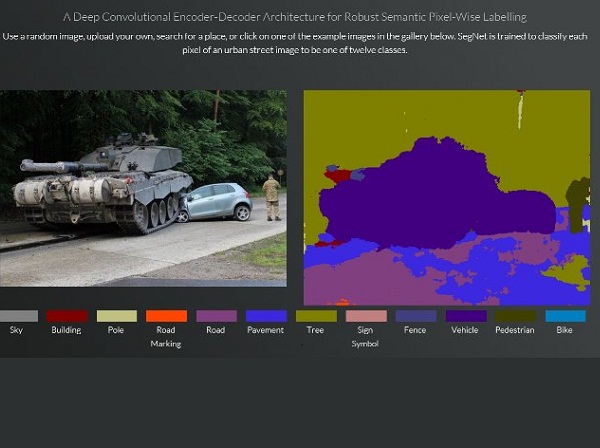
Task: Click the 'Pedestrian' legend label
Action: 515,330
